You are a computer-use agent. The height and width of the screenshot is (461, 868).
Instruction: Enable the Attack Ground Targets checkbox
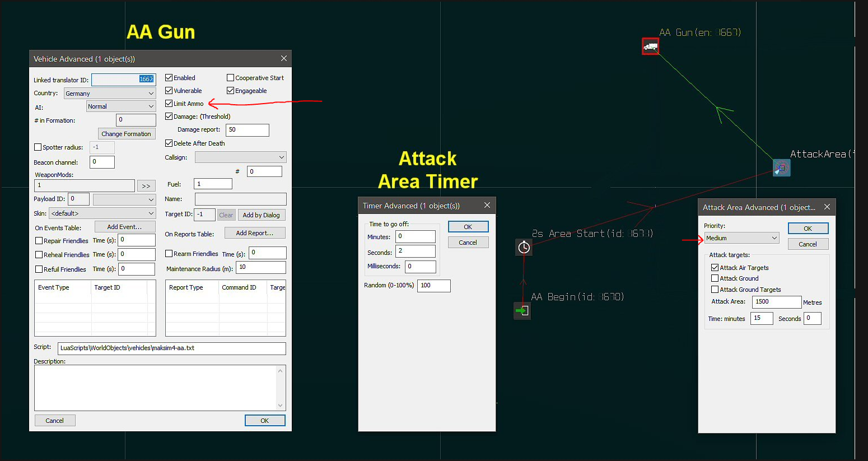click(715, 290)
